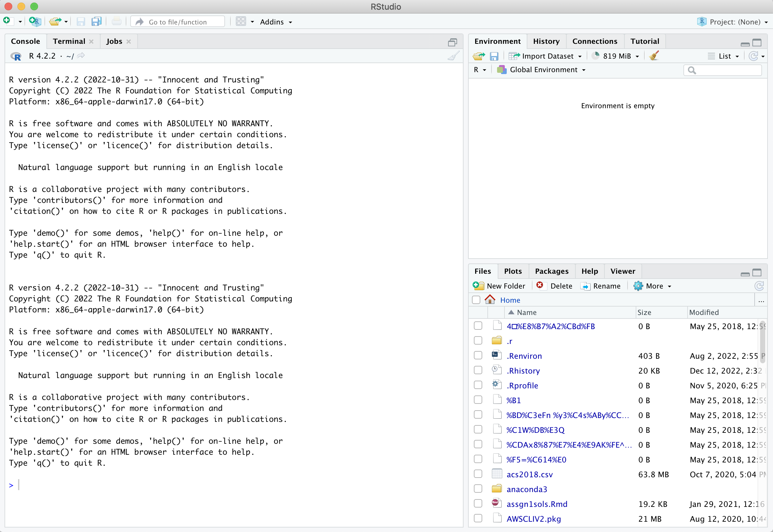Tick the anaconda3 folder checkbox
The height and width of the screenshot is (532, 773).
pyautogui.click(x=478, y=489)
